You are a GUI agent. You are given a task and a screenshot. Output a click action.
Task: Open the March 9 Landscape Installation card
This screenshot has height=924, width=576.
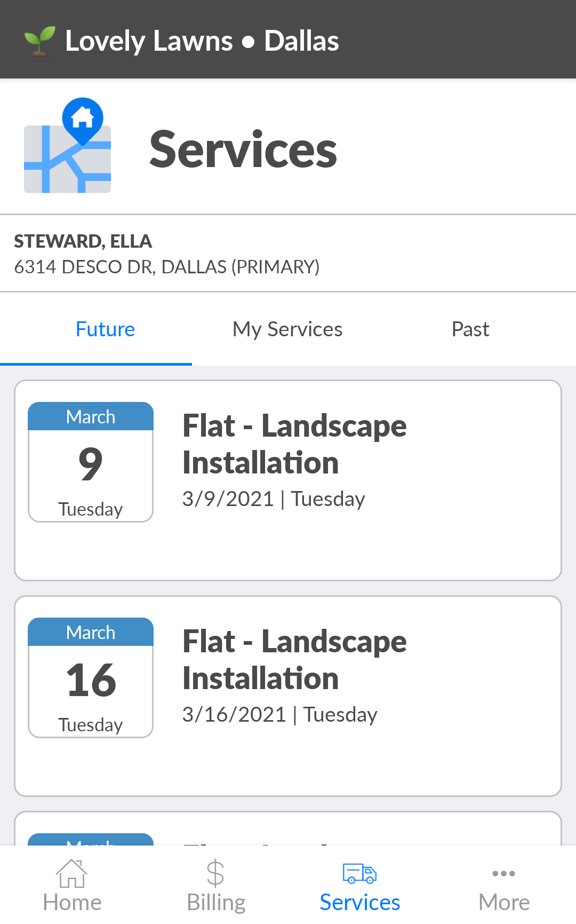click(x=288, y=480)
